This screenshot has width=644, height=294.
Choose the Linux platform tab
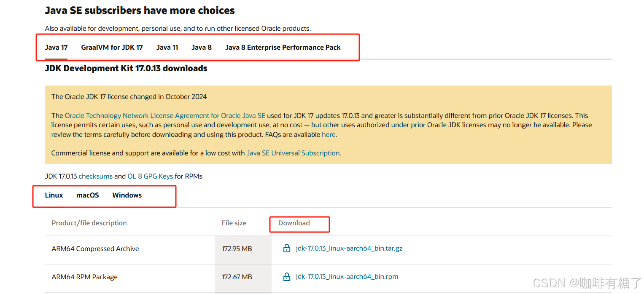coord(54,195)
